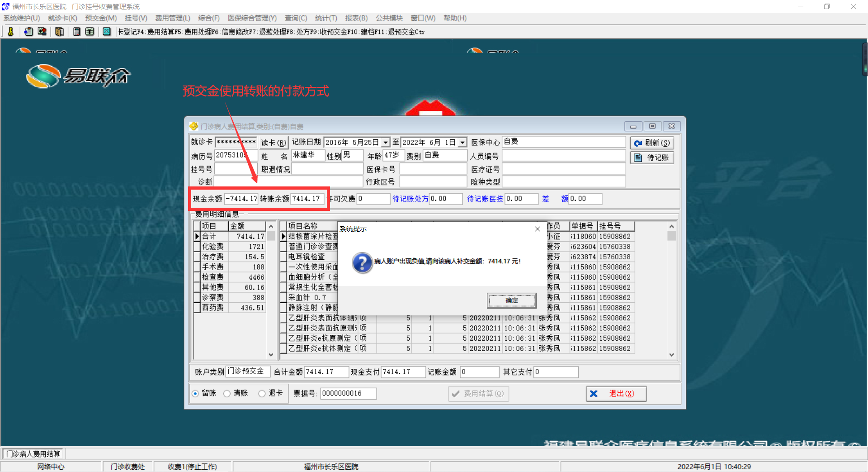
Task: Open the 综合(F) menu
Action: (x=209, y=18)
